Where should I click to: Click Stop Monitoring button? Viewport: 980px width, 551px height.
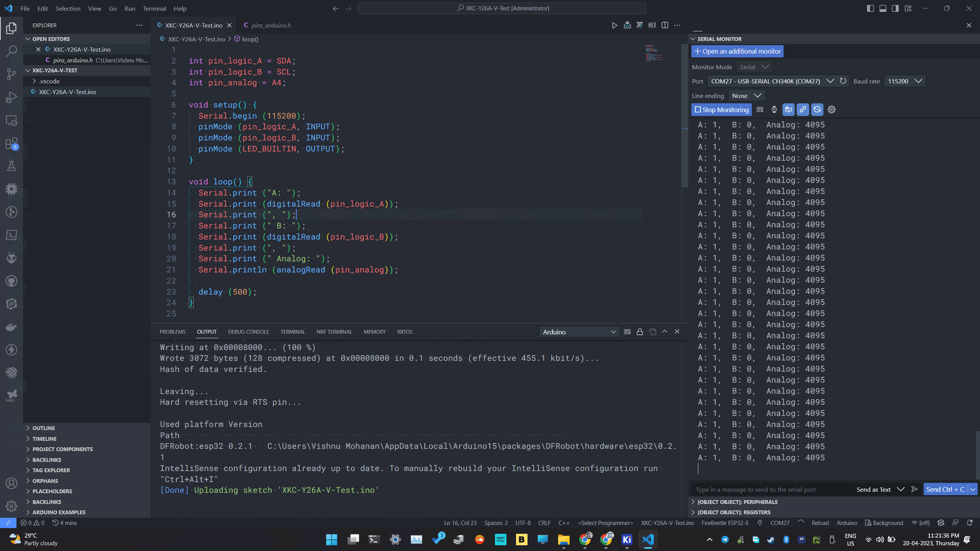722,110
